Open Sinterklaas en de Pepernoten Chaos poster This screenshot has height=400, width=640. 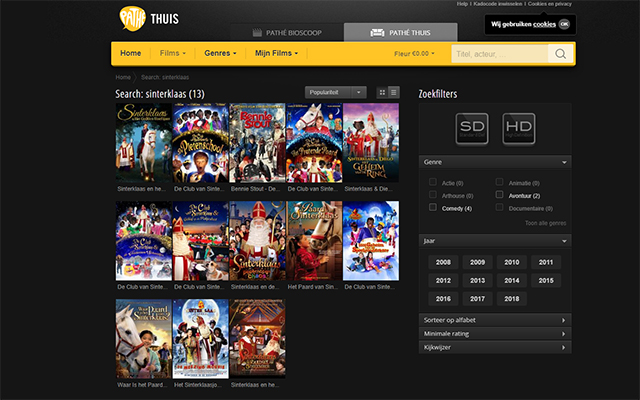257,241
